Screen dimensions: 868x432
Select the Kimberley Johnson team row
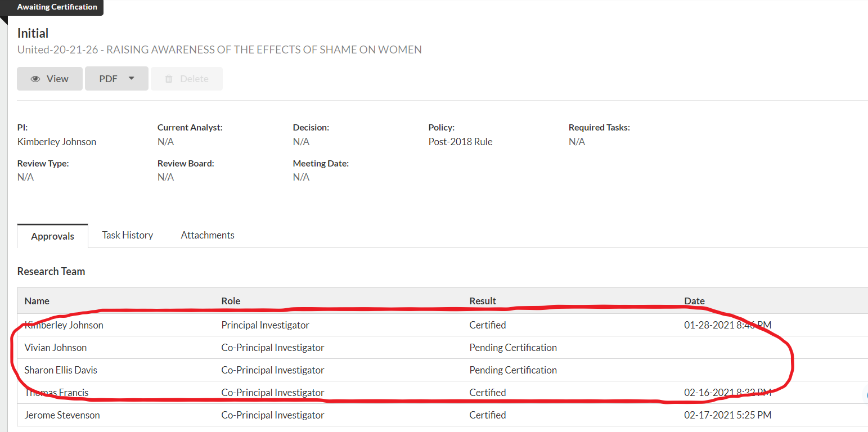64,325
